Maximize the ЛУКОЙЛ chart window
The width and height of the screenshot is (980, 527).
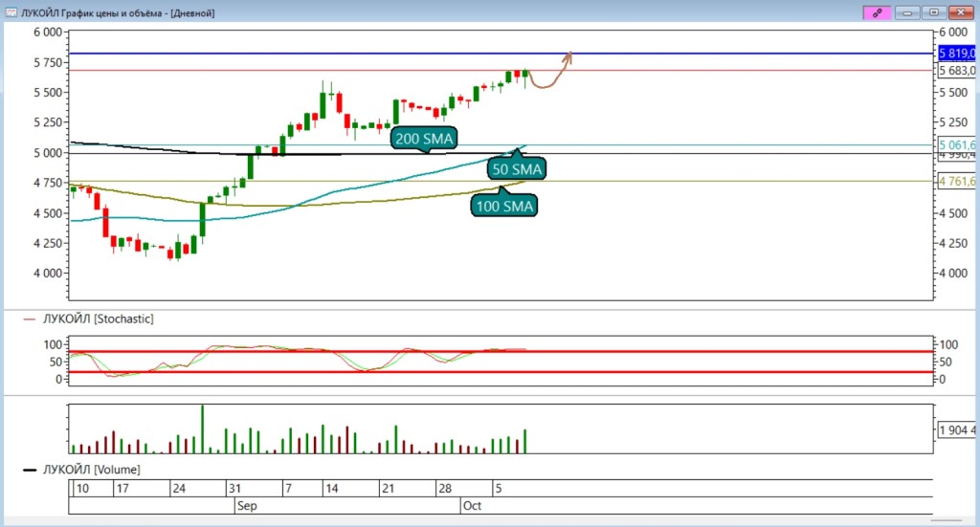tap(934, 12)
